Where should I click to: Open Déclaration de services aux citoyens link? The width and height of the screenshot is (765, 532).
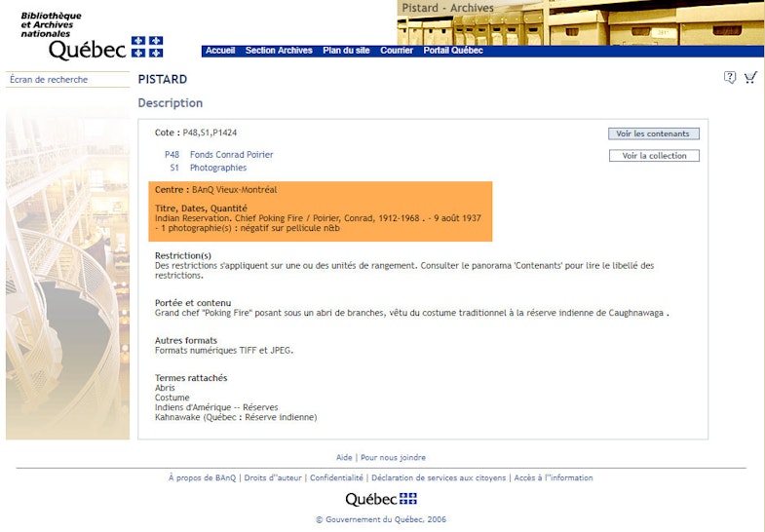click(439, 477)
